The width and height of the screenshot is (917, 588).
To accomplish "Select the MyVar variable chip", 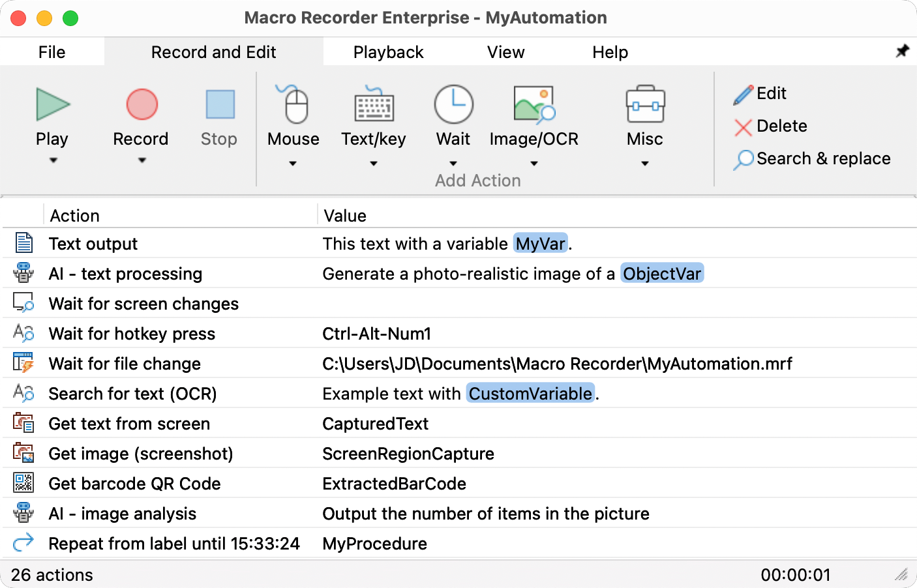I will pos(540,244).
